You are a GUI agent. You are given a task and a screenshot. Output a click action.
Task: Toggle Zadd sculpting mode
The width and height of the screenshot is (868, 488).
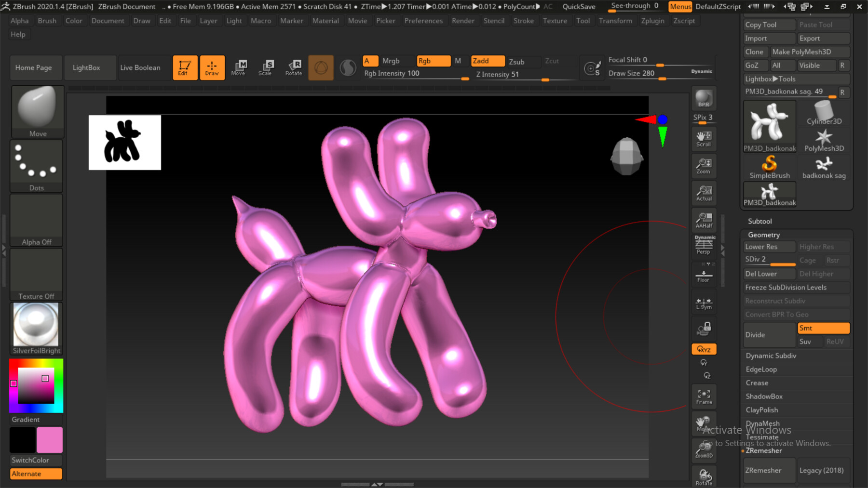point(487,61)
